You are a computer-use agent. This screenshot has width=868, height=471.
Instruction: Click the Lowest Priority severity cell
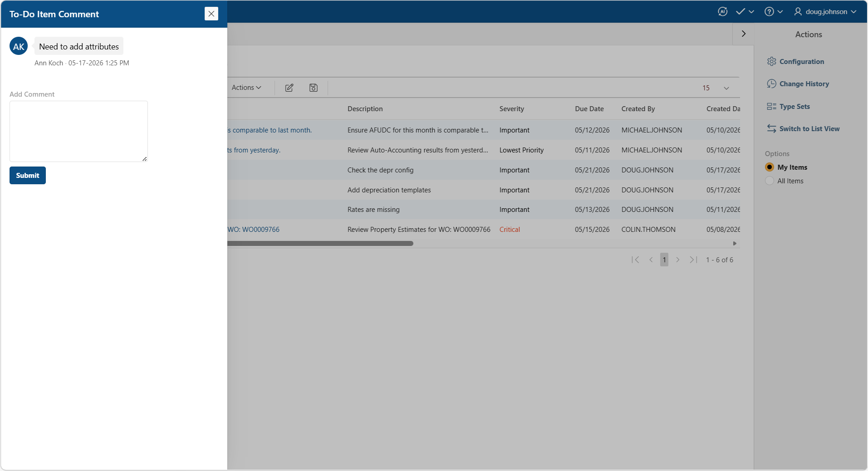[521, 150]
